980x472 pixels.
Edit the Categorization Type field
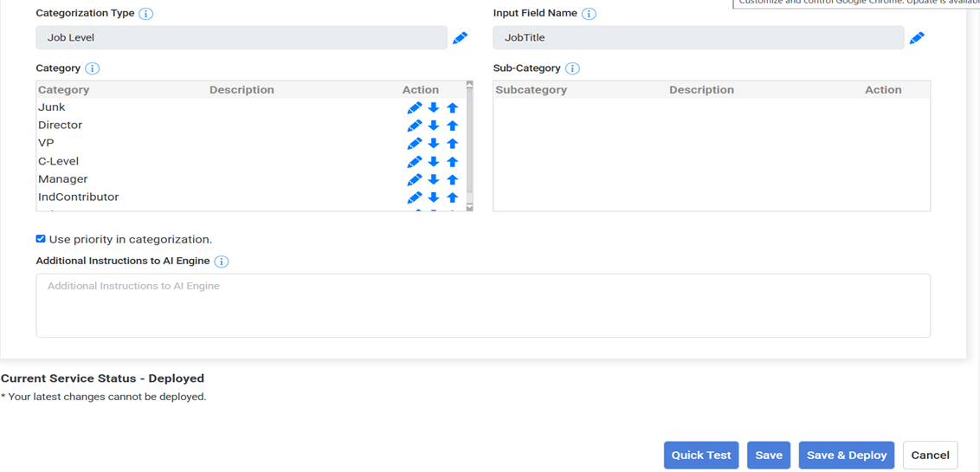[460, 37]
